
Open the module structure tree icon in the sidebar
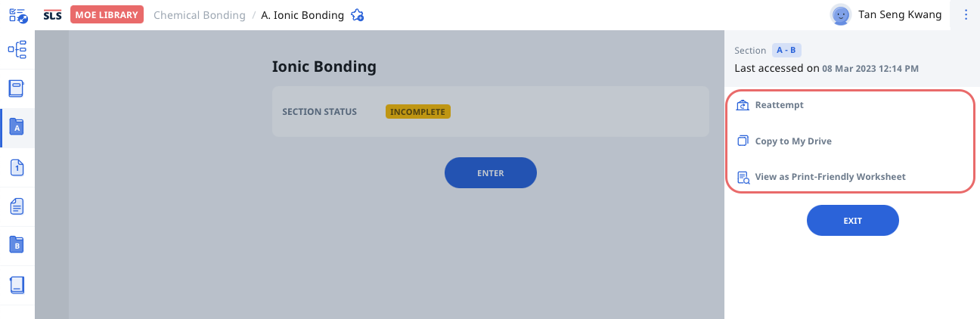pos(17,50)
